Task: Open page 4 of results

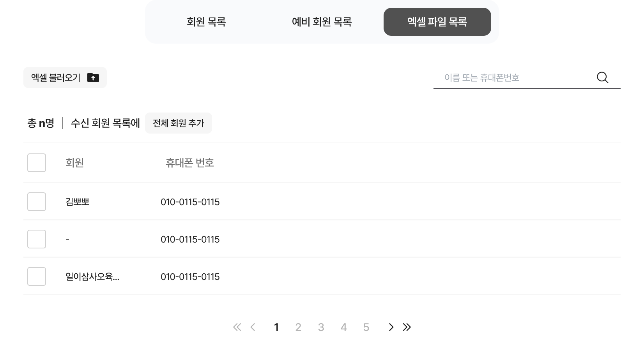Action: 343,327
